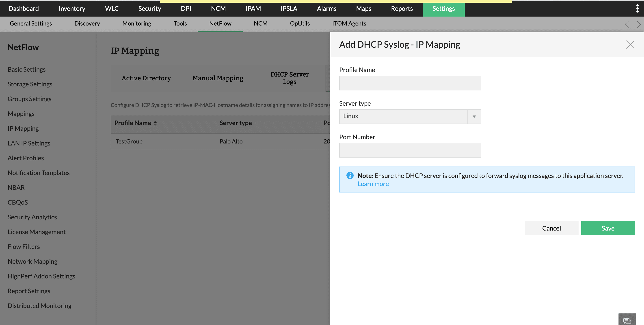Open the chat feedback icon
644x325 pixels.
[627, 321]
